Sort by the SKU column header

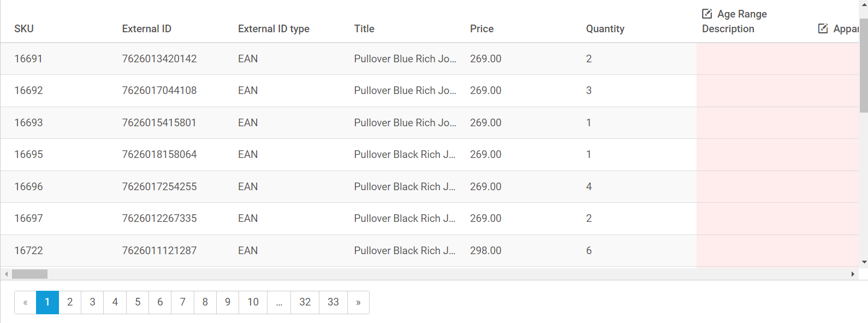pyautogui.click(x=24, y=29)
